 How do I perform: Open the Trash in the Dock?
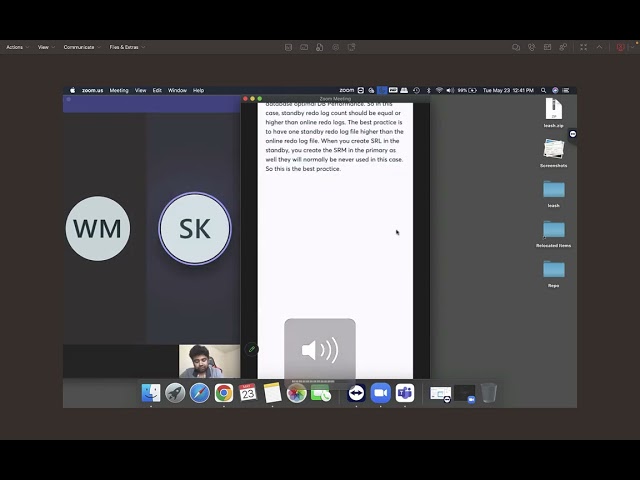[489, 393]
